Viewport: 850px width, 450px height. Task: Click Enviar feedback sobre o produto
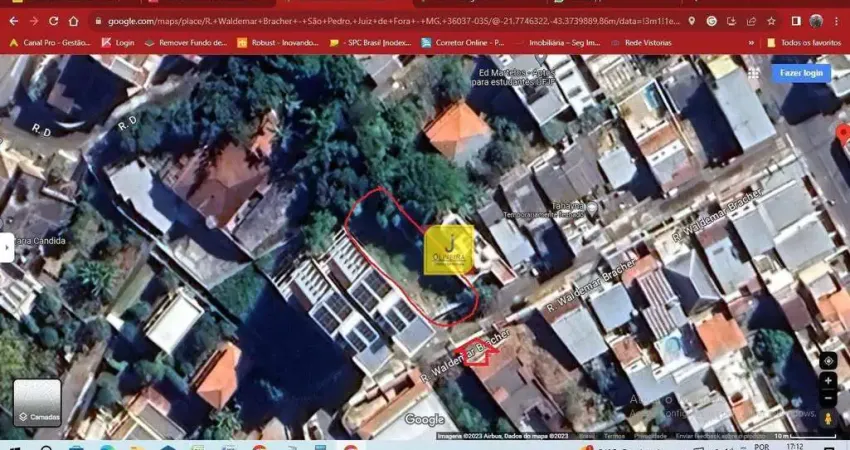719,436
